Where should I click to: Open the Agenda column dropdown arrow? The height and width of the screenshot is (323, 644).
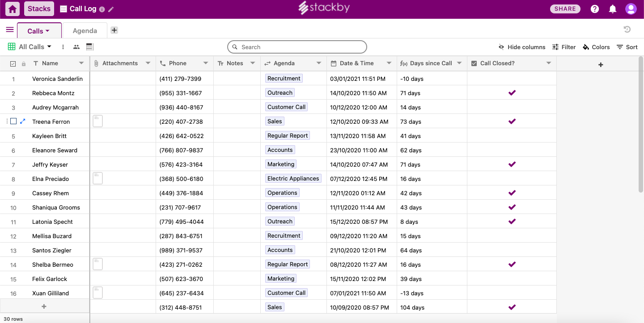[319, 63]
